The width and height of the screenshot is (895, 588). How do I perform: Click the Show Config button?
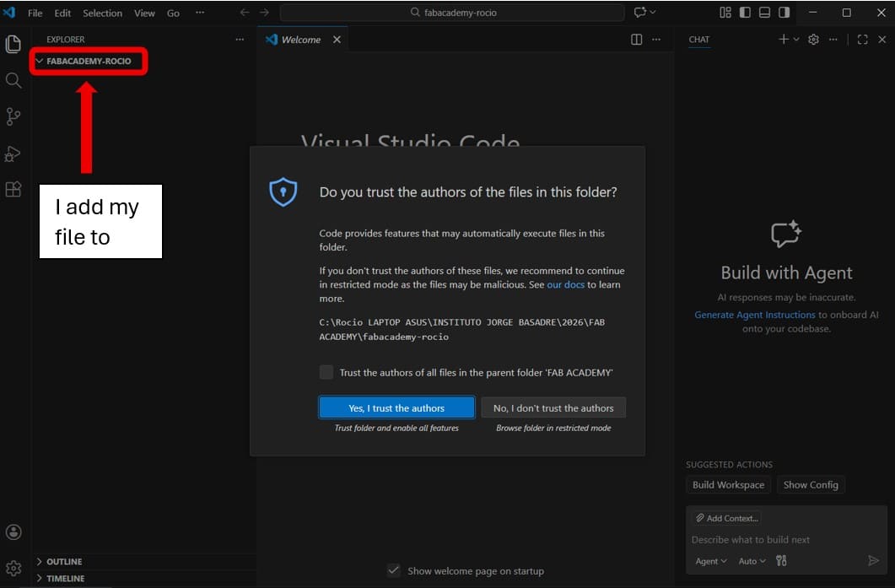pos(811,485)
